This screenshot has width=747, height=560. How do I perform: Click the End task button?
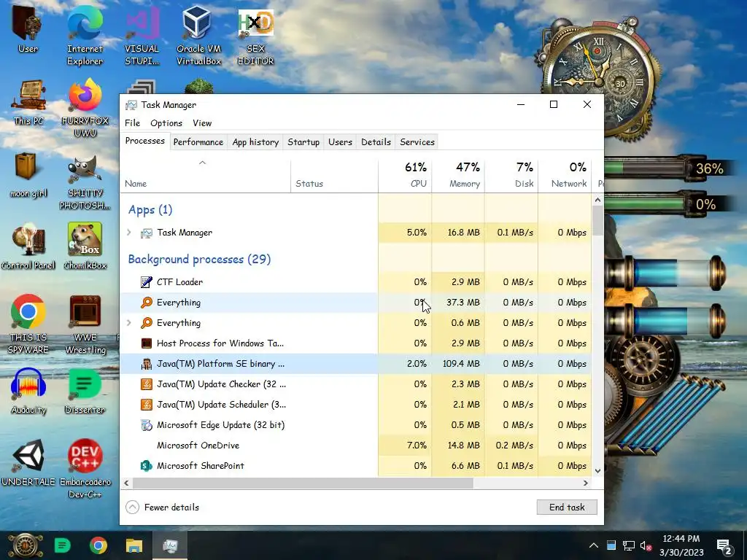567,507
